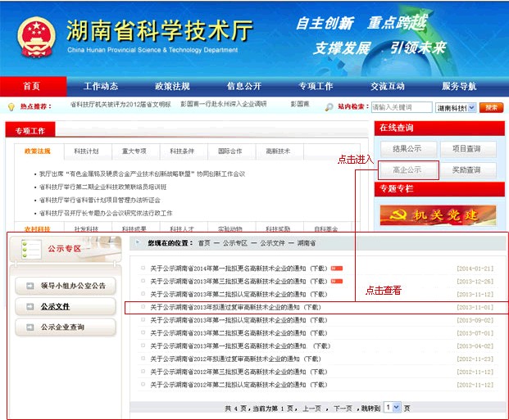
Task: Open the page number jump dropdown
Action: point(392,407)
